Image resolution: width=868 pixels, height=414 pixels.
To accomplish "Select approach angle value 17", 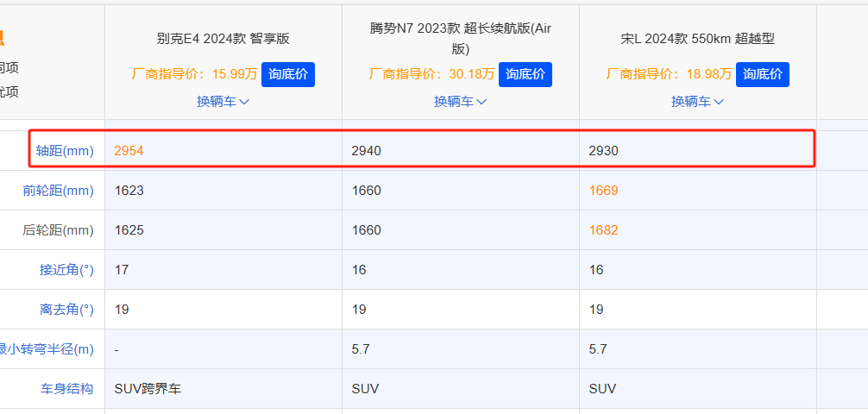I will (122, 270).
